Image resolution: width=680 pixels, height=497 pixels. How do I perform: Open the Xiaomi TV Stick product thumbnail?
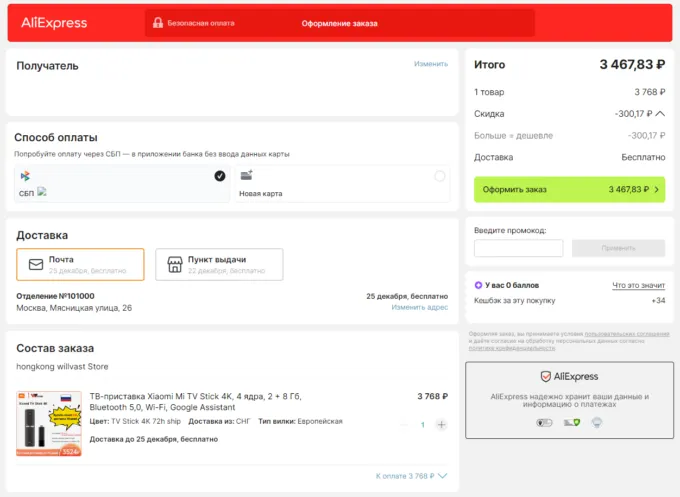[49, 423]
